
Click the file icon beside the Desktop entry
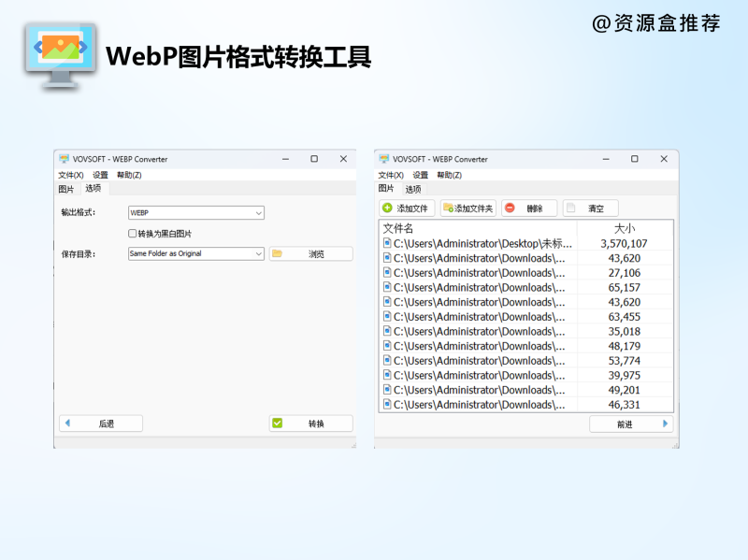click(x=386, y=243)
